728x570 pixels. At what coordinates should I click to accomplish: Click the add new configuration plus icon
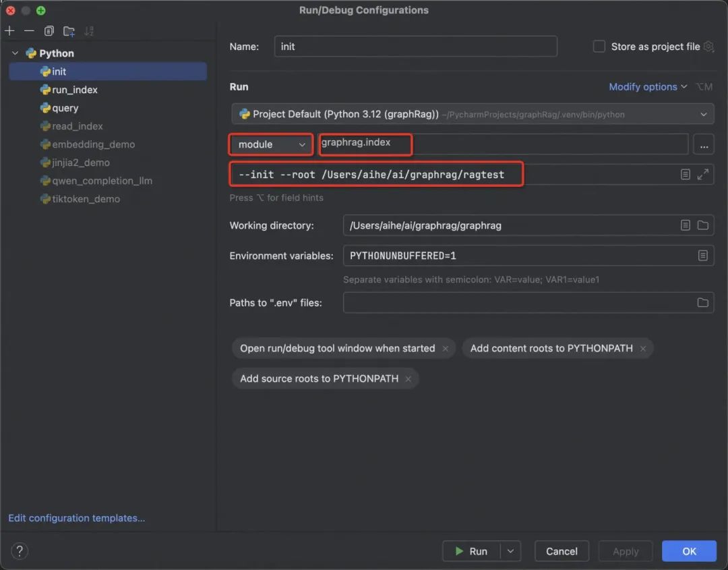click(x=9, y=31)
